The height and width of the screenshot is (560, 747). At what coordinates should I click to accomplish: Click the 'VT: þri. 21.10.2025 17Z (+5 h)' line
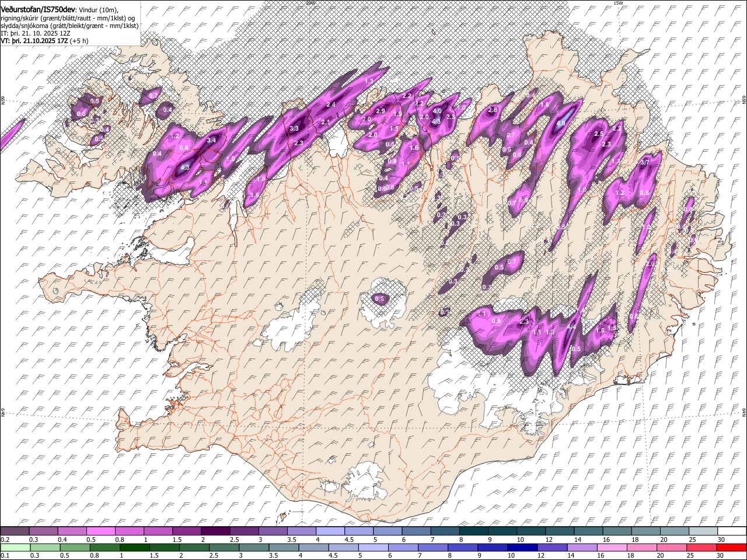(45, 41)
